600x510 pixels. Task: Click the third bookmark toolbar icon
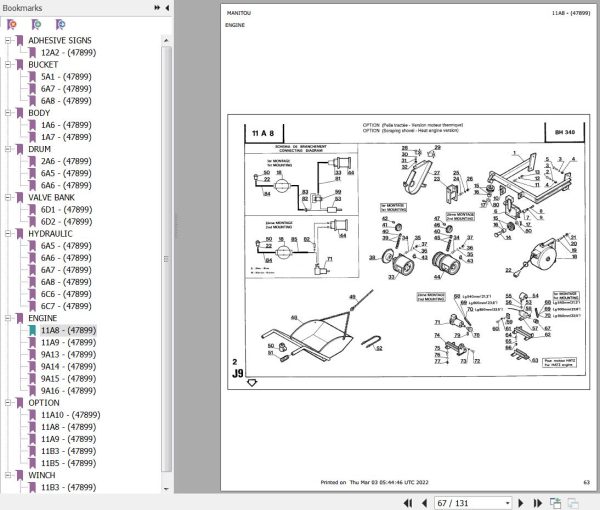60,24
